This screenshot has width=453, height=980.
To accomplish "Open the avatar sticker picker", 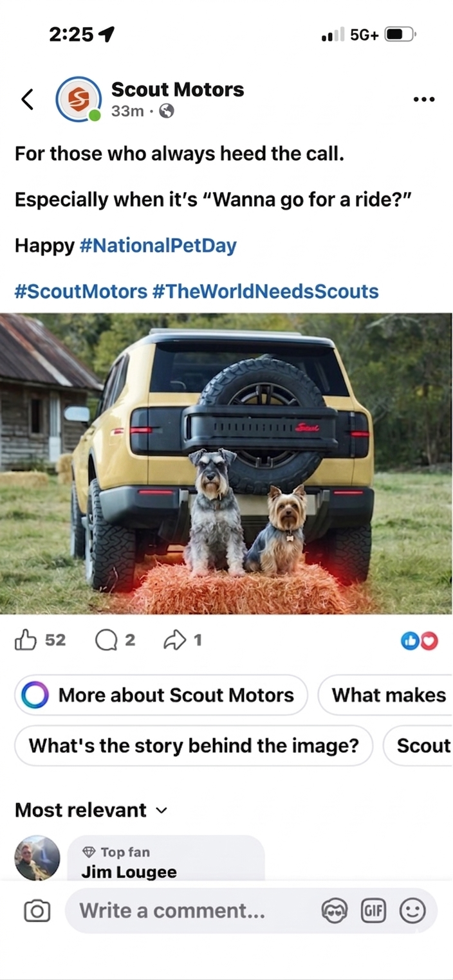I will coord(334,911).
